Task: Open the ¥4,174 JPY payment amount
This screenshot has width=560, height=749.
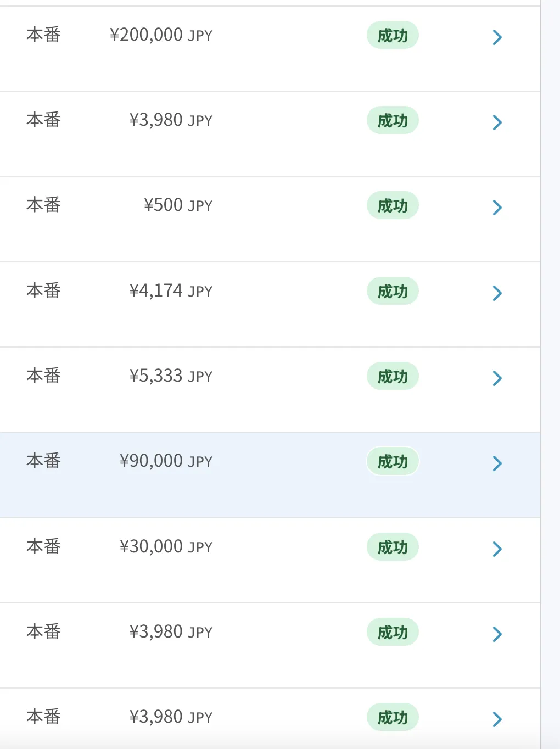Action: 171,290
